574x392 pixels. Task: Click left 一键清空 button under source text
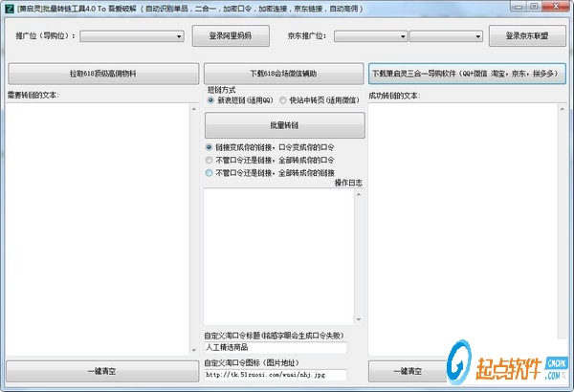pos(102,371)
